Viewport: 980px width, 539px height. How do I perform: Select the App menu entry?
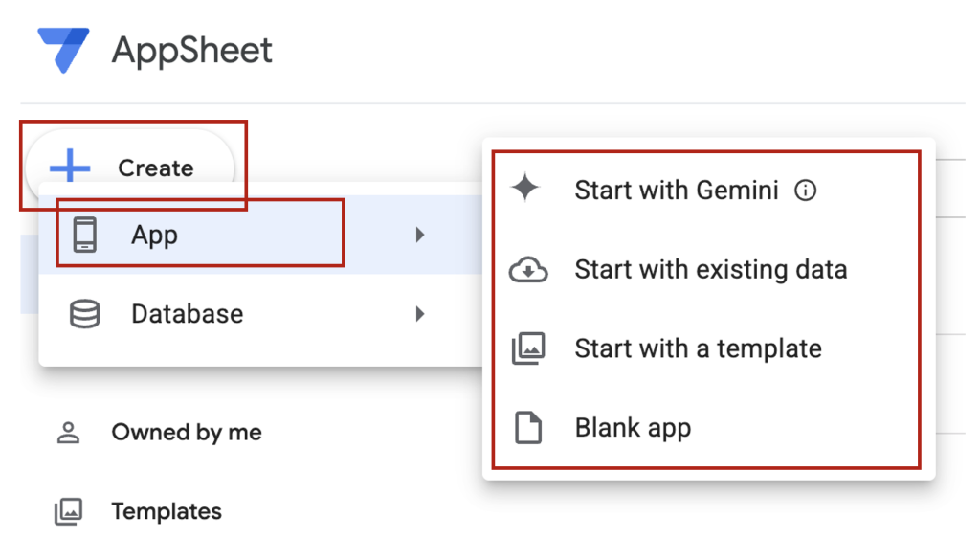click(155, 235)
